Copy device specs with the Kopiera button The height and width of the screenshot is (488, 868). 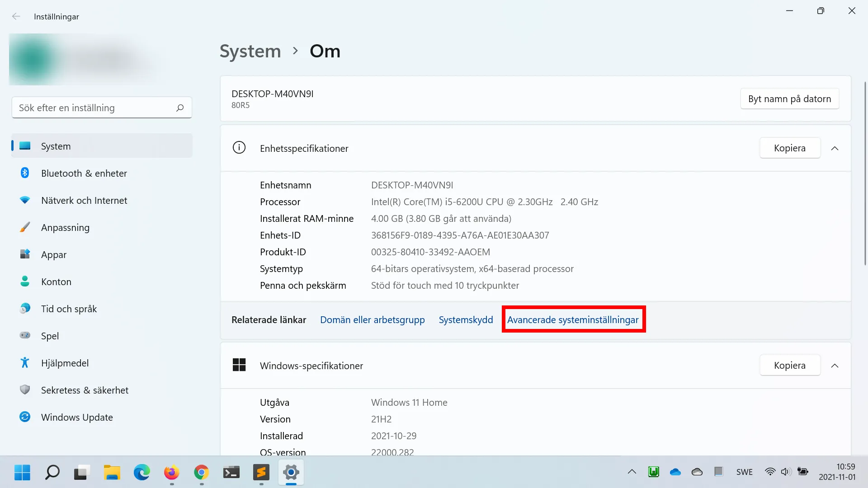(x=789, y=148)
